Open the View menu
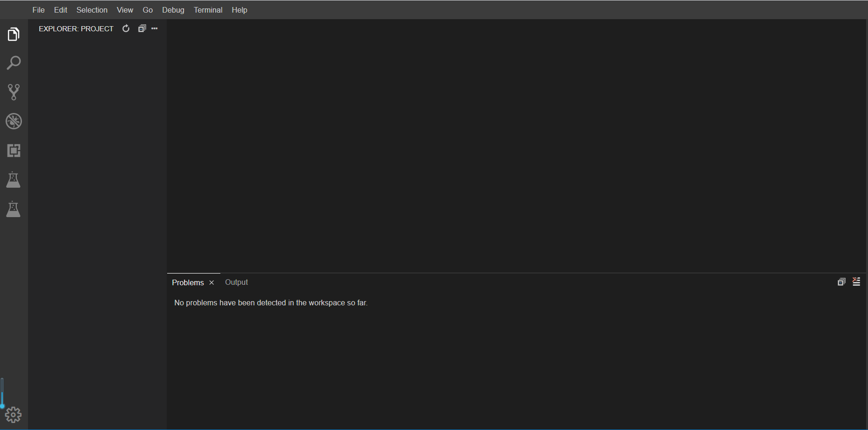Screen dimensions: 868x430 pyautogui.click(x=125, y=10)
